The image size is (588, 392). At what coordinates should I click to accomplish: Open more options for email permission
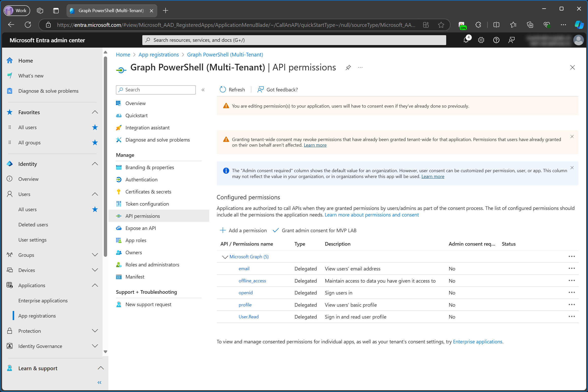tap(572, 268)
